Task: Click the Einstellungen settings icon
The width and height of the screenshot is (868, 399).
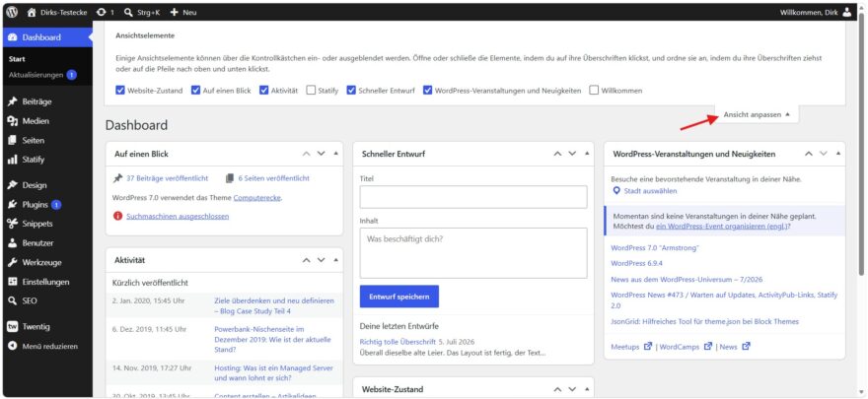Action: [13, 282]
